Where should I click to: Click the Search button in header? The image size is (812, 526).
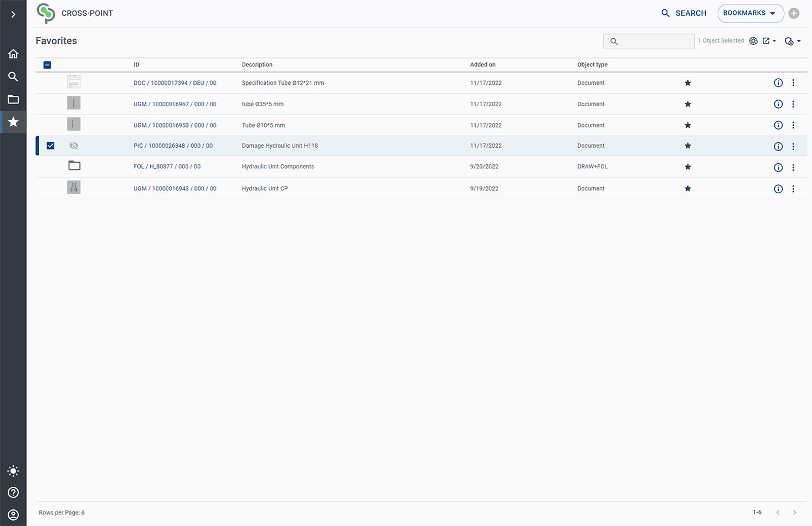[684, 13]
